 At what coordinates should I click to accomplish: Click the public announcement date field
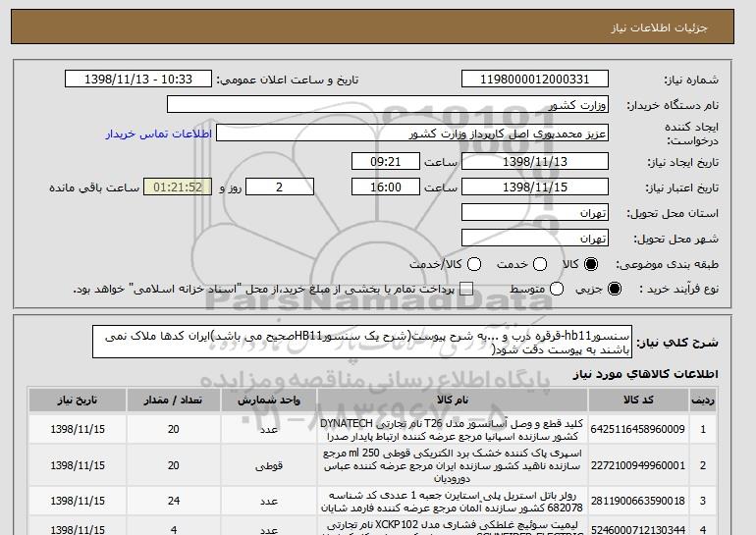coord(137,80)
